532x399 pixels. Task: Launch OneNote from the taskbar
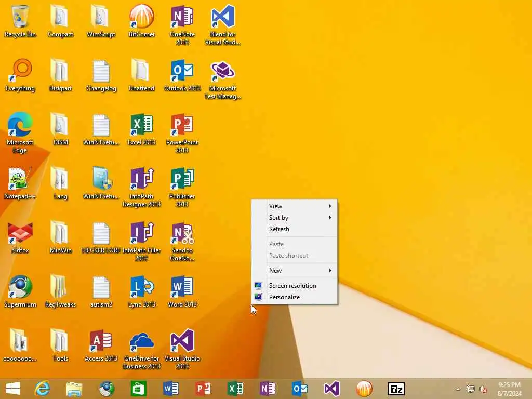[268, 389]
